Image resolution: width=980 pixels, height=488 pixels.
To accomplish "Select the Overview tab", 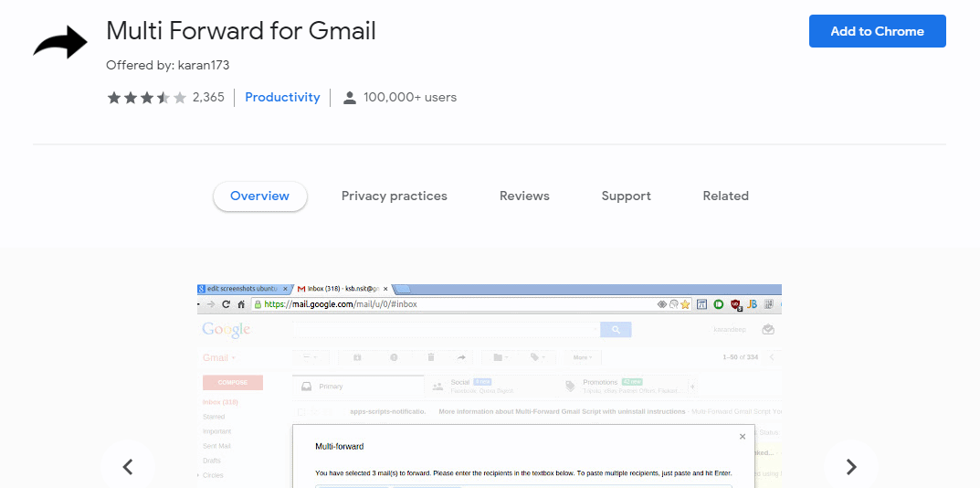I will (x=260, y=196).
